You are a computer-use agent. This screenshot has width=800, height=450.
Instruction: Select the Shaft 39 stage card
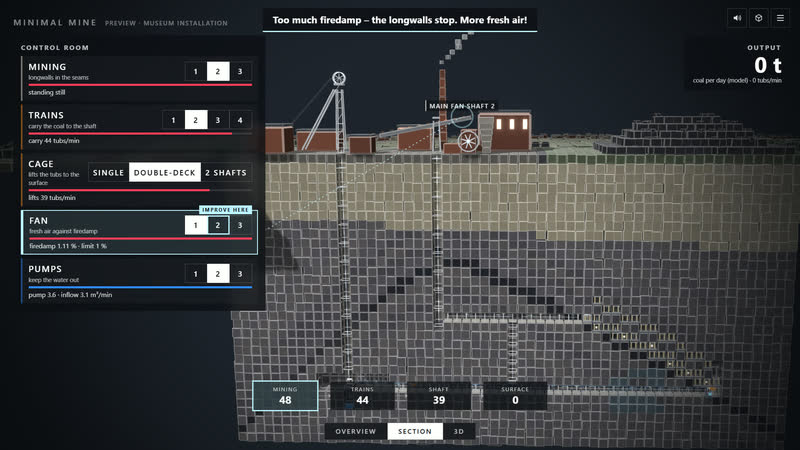click(x=439, y=395)
